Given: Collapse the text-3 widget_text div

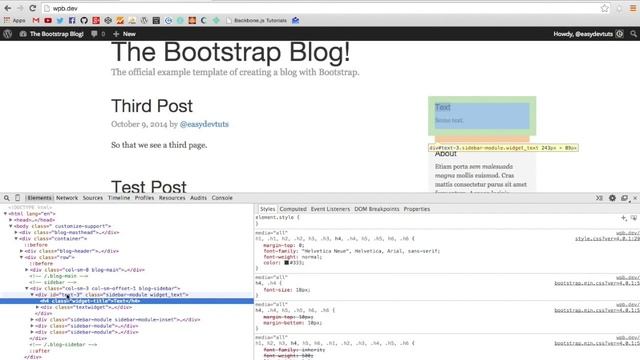Looking at the screenshot, I should tap(32, 295).
